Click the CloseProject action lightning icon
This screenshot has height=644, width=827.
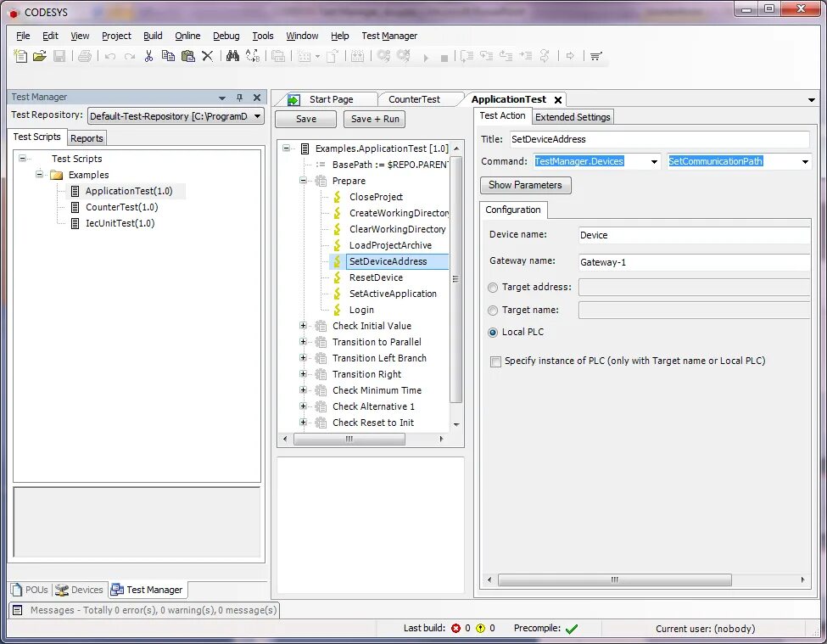pos(337,197)
